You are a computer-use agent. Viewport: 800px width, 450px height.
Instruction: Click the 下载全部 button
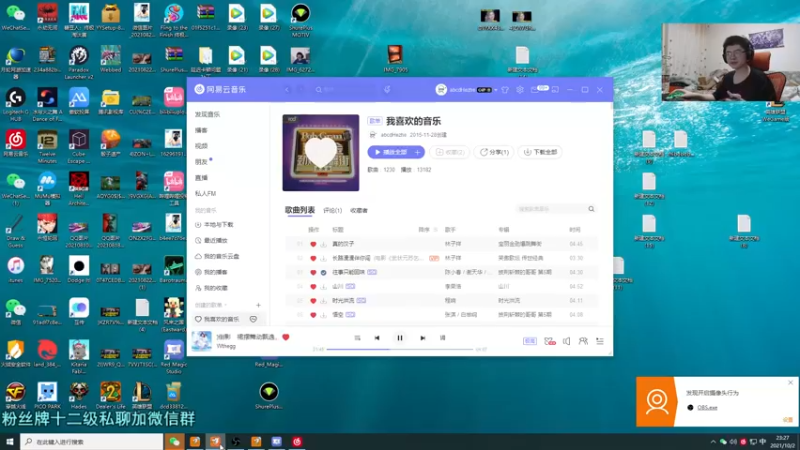540,152
